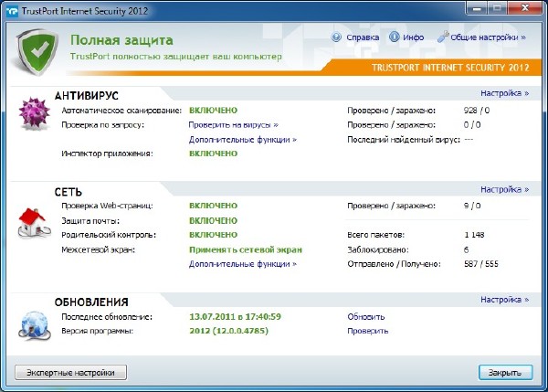The height and width of the screenshot is (392, 548).
Task: Click the wrench icon for general settings
Action: pyautogui.click(x=444, y=37)
